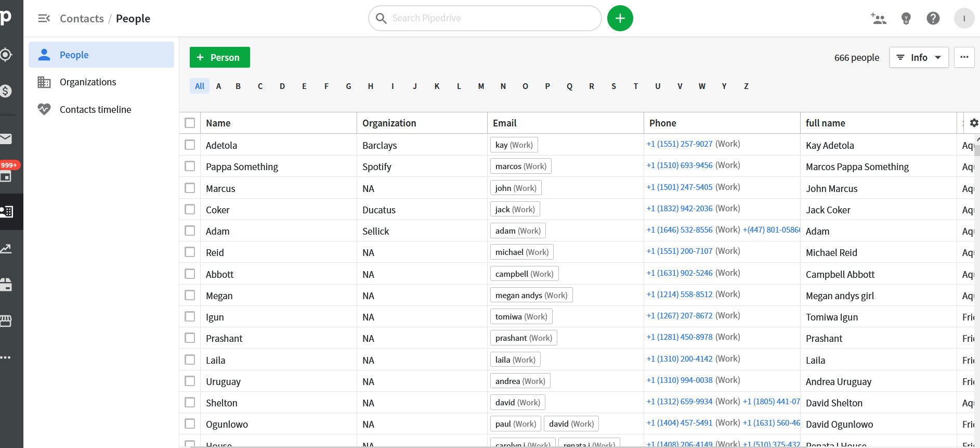Viewport: 980px width, 448px height.
Task: Open More ellipsis in left rail
Action: pos(6,357)
